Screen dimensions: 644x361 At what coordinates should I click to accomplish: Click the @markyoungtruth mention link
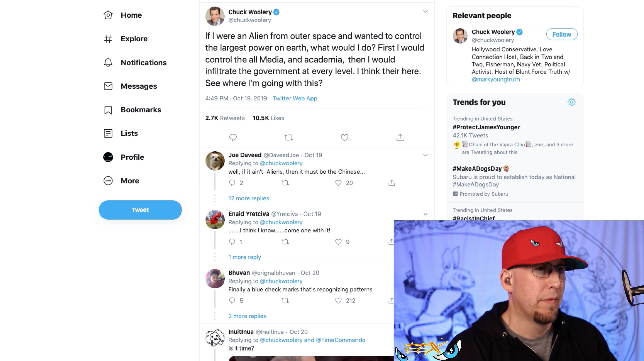(496, 79)
